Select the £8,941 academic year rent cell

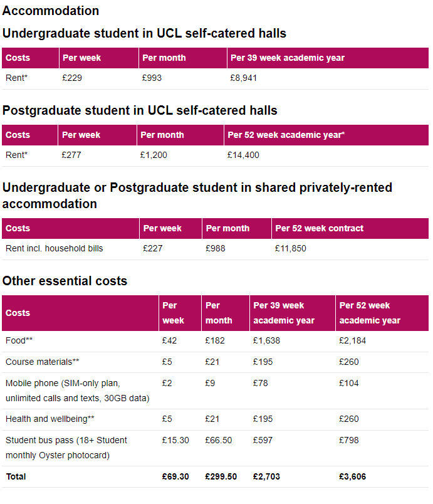(244, 78)
